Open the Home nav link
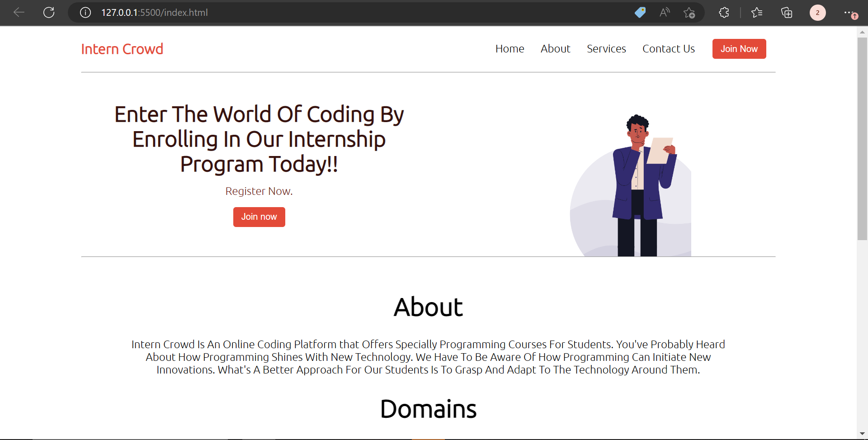The image size is (868, 440). pos(509,49)
